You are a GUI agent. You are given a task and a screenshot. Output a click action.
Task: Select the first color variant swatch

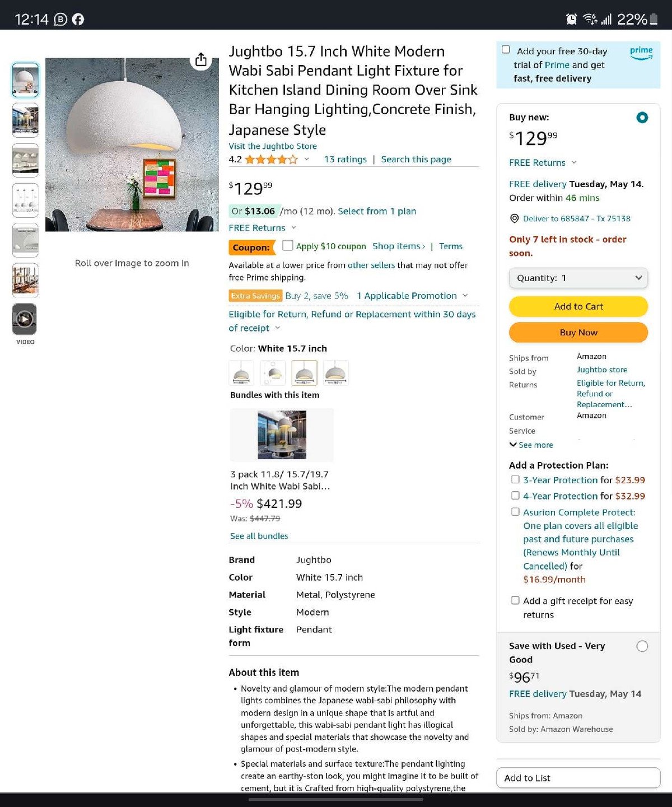coord(241,373)
